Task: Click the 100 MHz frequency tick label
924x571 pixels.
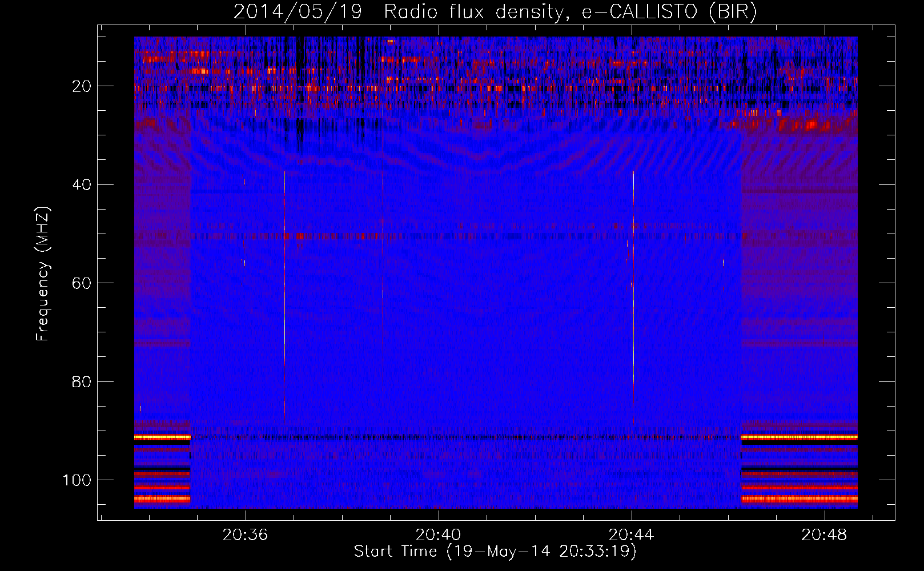Action: click(x=77, y=480)
